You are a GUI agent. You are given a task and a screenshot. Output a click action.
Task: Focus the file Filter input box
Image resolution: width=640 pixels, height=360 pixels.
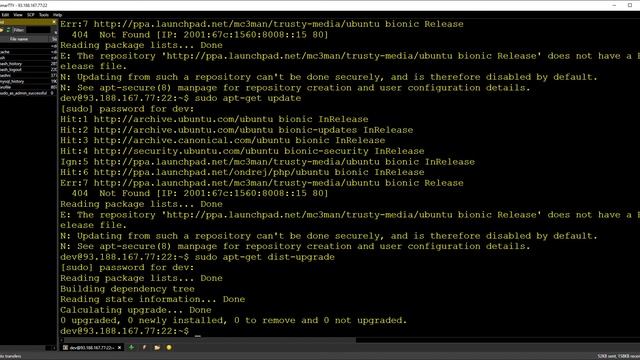click(x=38, y=30)
